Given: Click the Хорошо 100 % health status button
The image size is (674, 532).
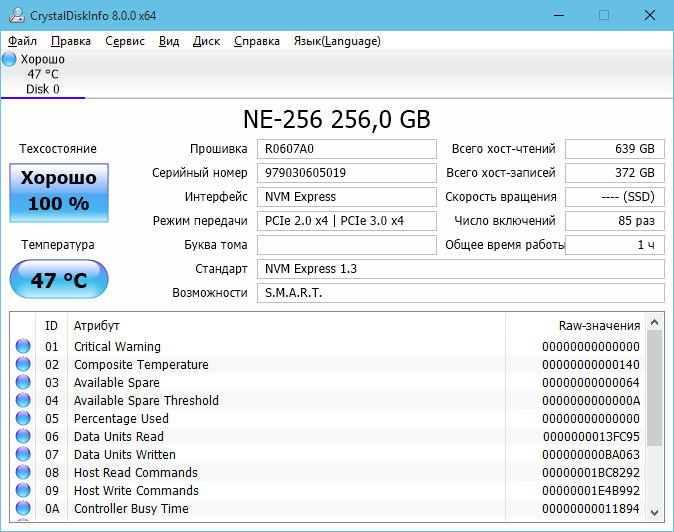Looking at the screenshot, I should [59, 193].
